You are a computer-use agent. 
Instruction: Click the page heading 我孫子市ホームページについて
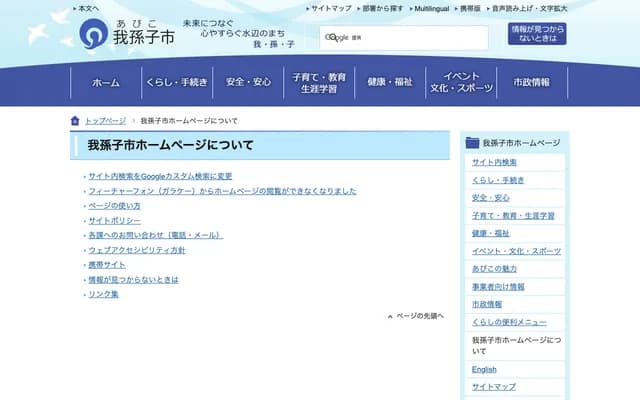coord(170,145)
